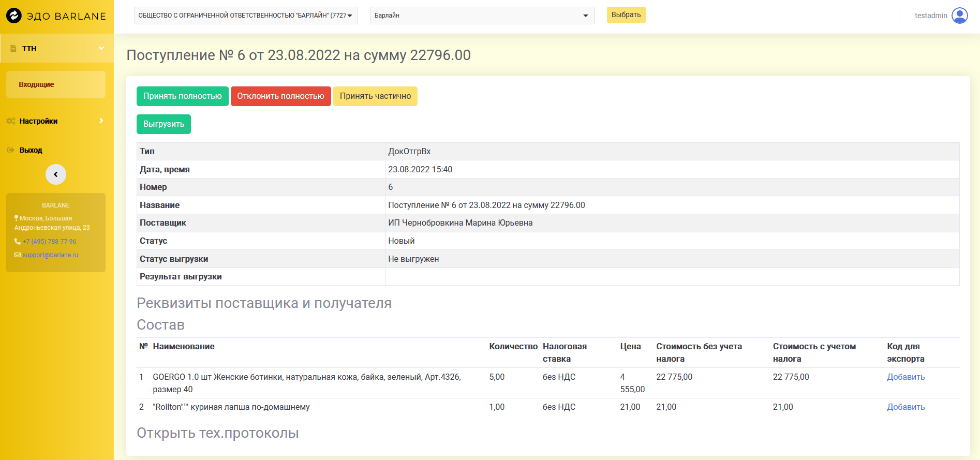Collapse sidebar with the round arrow button
Viewport: 980px width, 460px height.
56,174
